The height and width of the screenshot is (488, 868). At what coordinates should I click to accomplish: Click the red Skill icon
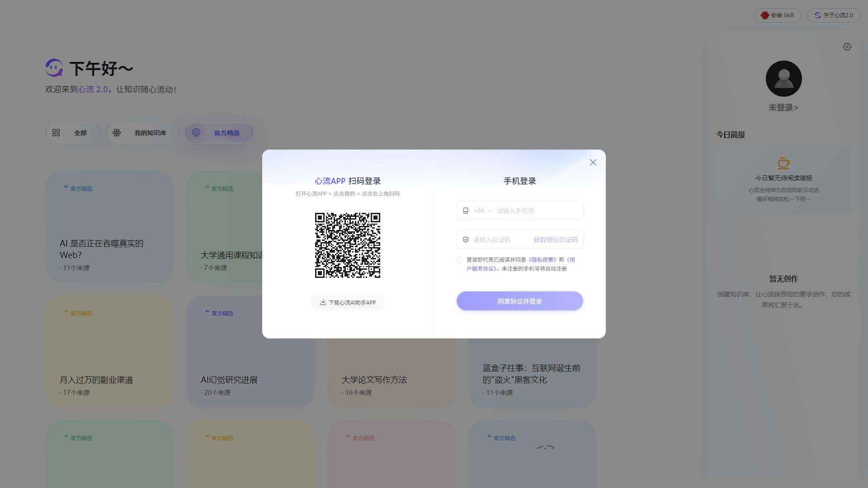tap(764, 15)
